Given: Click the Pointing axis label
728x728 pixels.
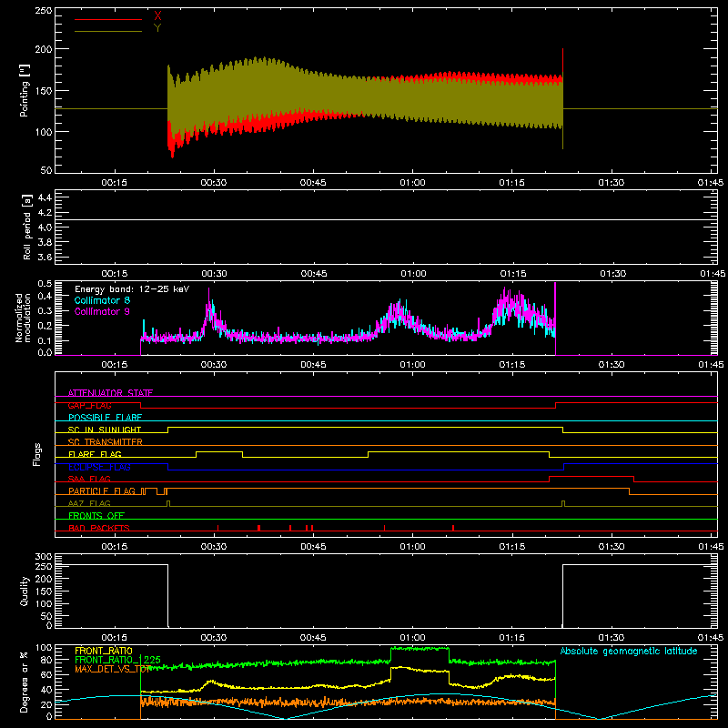Looking at the screenshot, I should (x=25, y=90).
